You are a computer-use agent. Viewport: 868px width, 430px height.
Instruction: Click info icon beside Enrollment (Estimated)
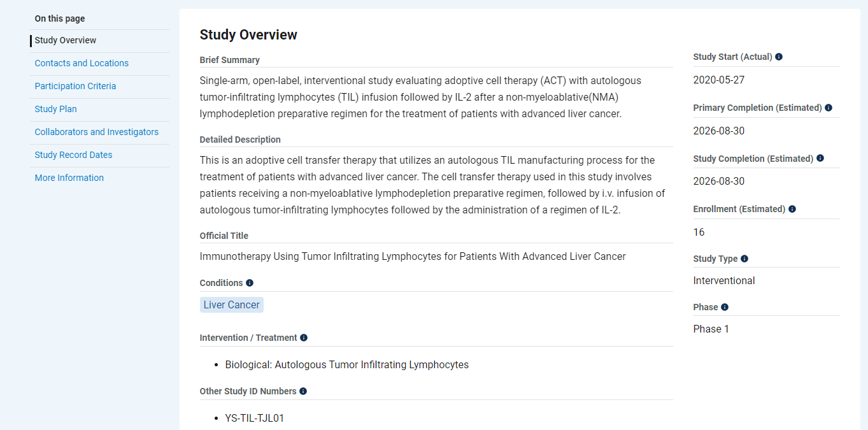[x=792, y=209]
